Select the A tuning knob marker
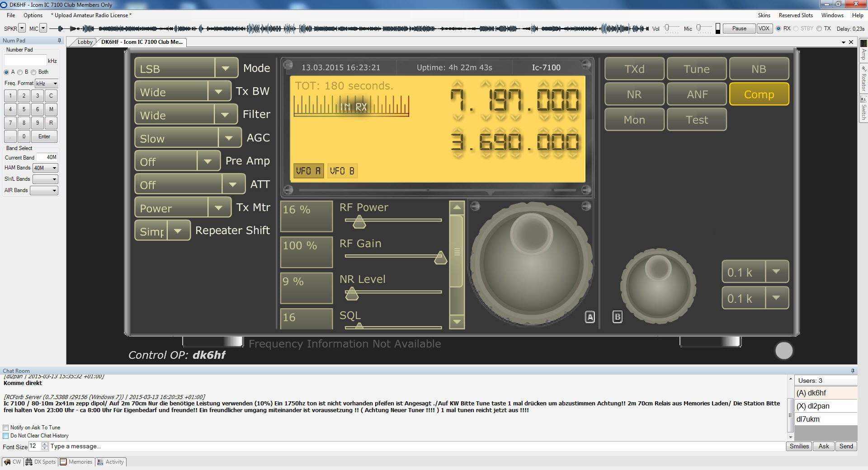868x470 pixels. point(590,317)
